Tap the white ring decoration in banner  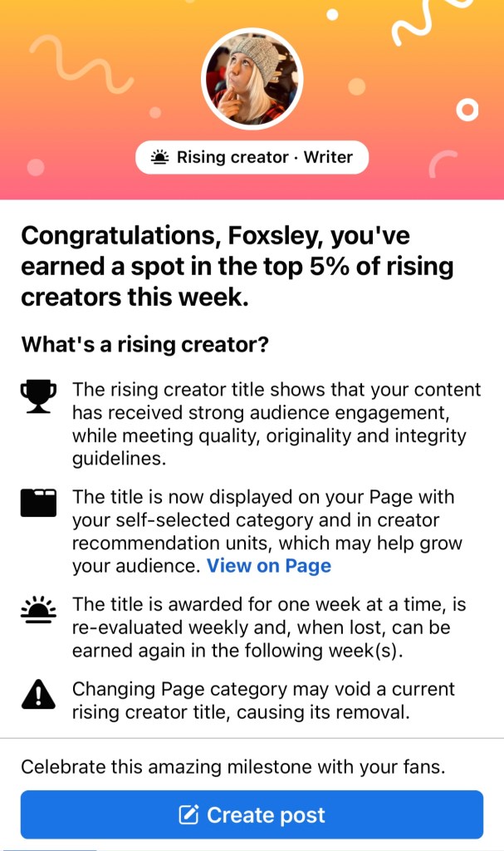click(x=467, y=109)
